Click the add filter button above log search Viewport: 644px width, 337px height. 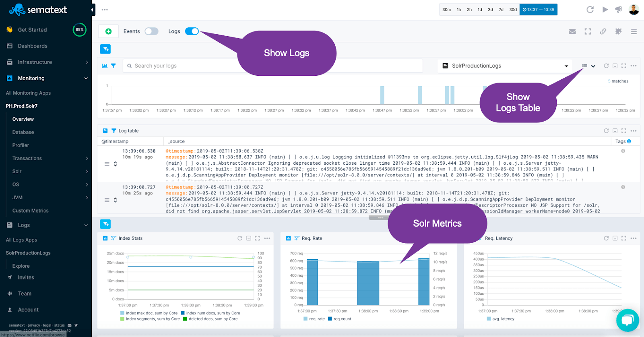tap(105, 49)
